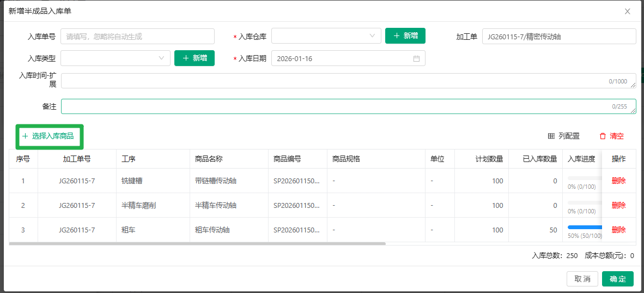Click the 粗车 50% progress bar
644x293 pixels.
(x=584, y=227)
